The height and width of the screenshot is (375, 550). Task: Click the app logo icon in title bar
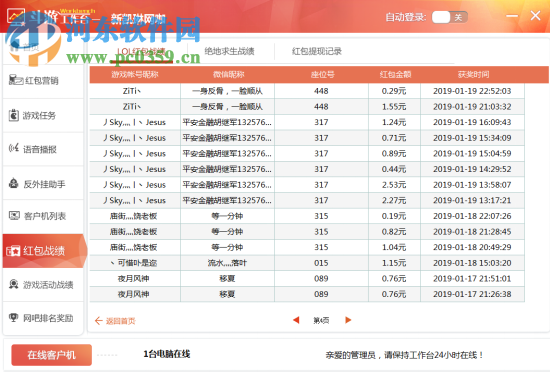(16, 16)
